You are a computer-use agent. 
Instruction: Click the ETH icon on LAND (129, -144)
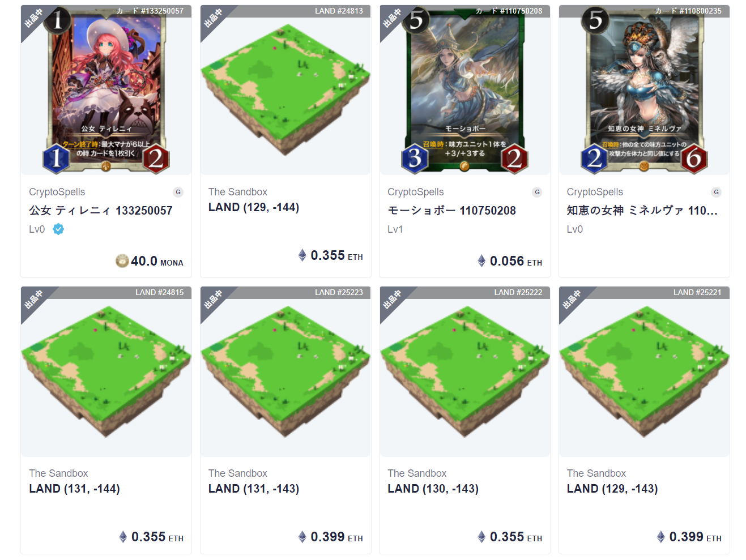302,255
